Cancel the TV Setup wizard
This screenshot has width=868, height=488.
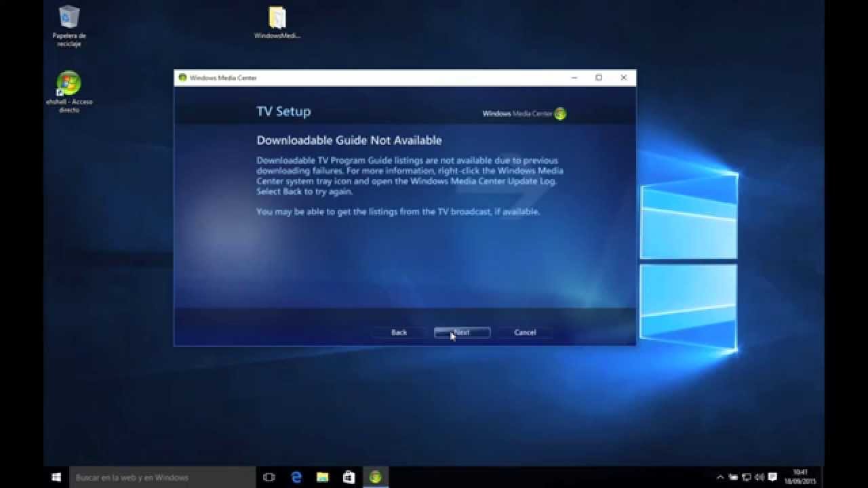tap(525, 332)
